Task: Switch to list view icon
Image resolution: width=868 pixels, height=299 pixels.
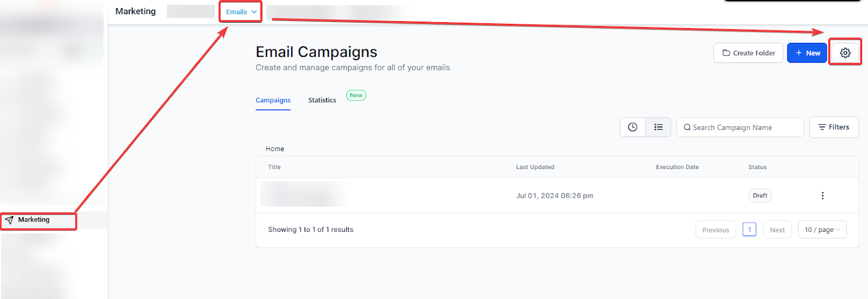Action: [x=658, y=127]
